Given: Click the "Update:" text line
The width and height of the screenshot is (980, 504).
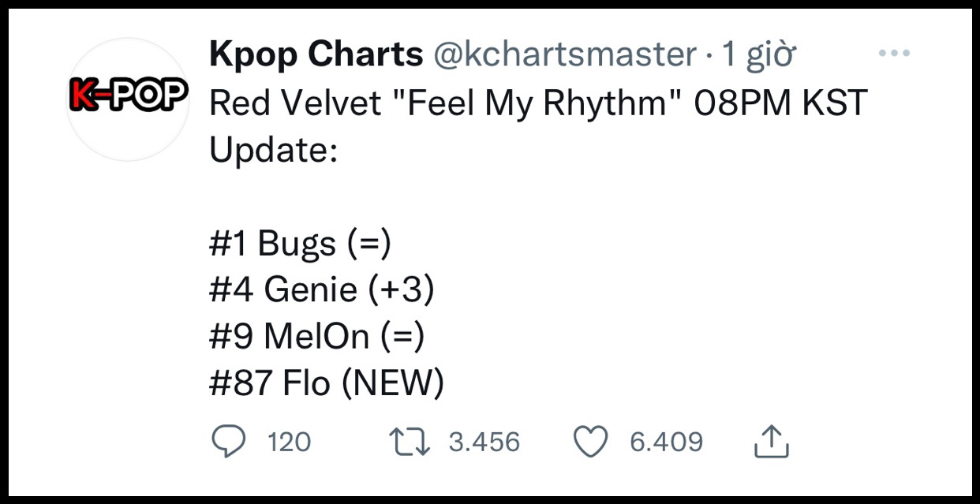Looking at the screenshot, I should (x=273, y=151).
